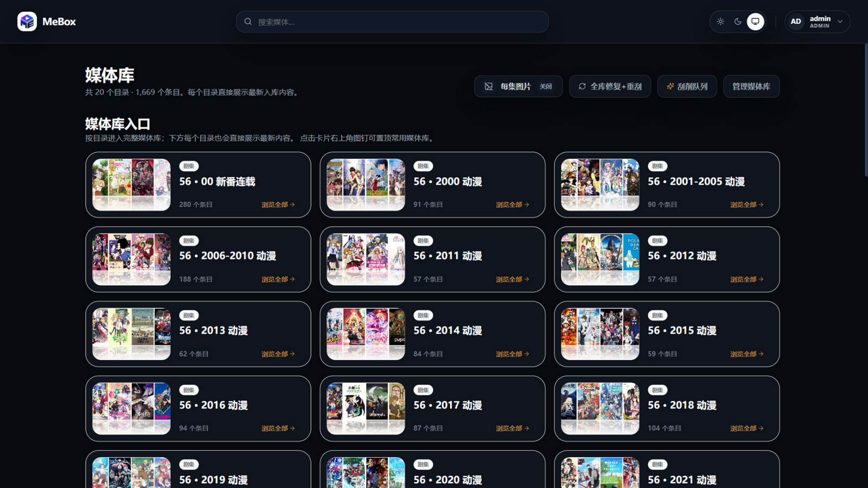Browse all in 00 新番连载

click(x=278, y=204)
